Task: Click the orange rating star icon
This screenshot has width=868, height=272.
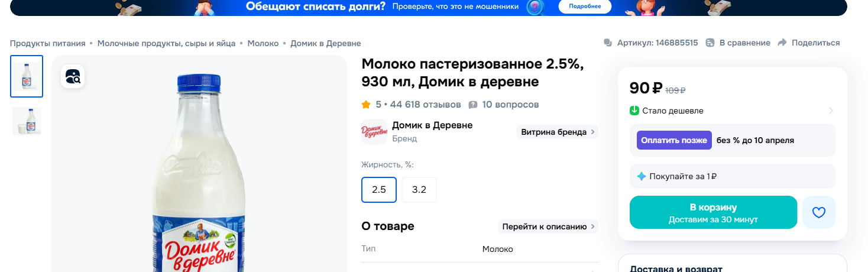Action: pyautogui.click(x=366, y=105)
